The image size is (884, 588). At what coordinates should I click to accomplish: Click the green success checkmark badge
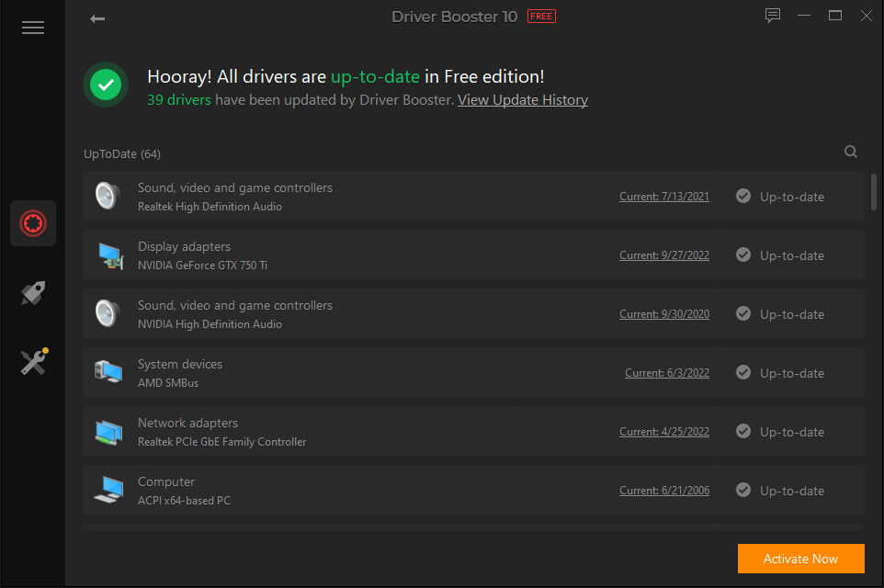(105, 84)
